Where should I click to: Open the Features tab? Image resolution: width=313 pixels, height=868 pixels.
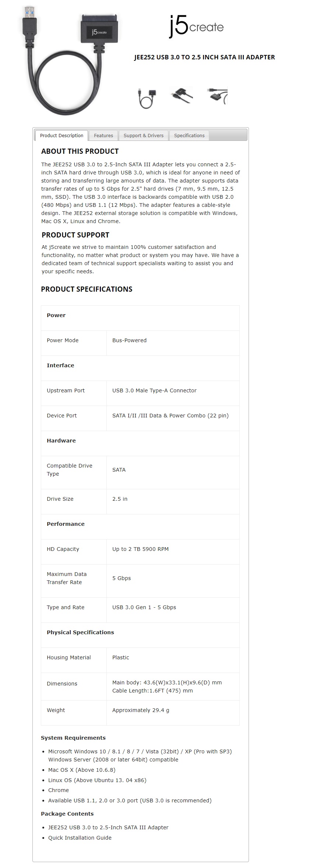coord(103,136)
